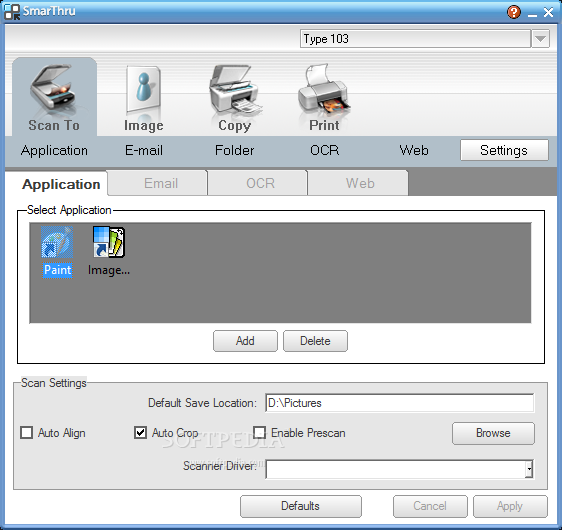Click the Cancel button
Viewport: 562px width, 530px height.
430,506
